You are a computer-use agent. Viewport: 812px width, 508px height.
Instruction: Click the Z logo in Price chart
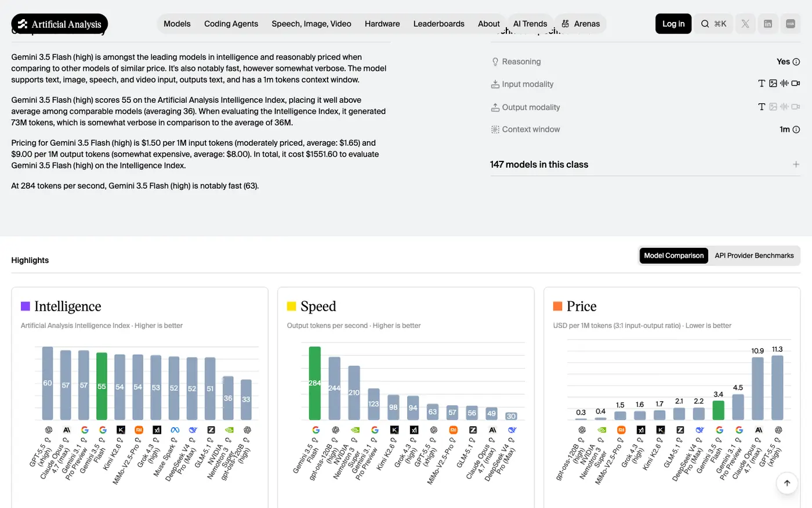[x=680, y=430]
